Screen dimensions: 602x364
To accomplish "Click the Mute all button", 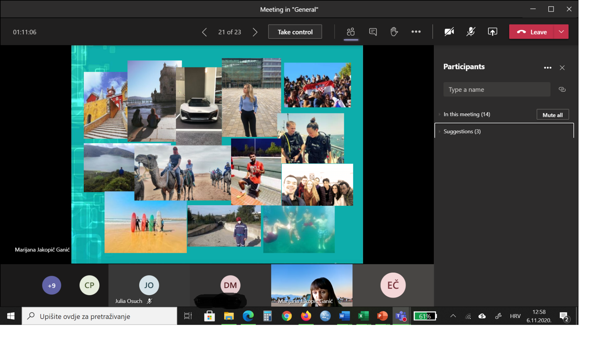I will pos(552,115).
